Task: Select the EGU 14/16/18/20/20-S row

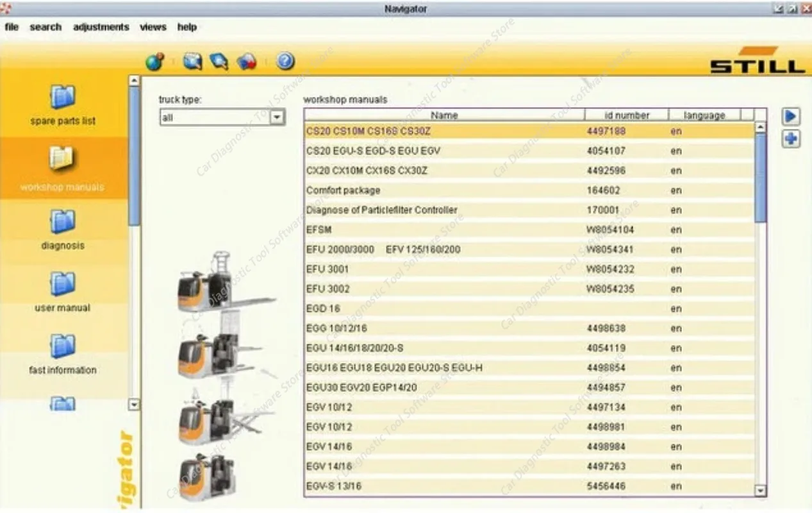Action: pos(529,348)
